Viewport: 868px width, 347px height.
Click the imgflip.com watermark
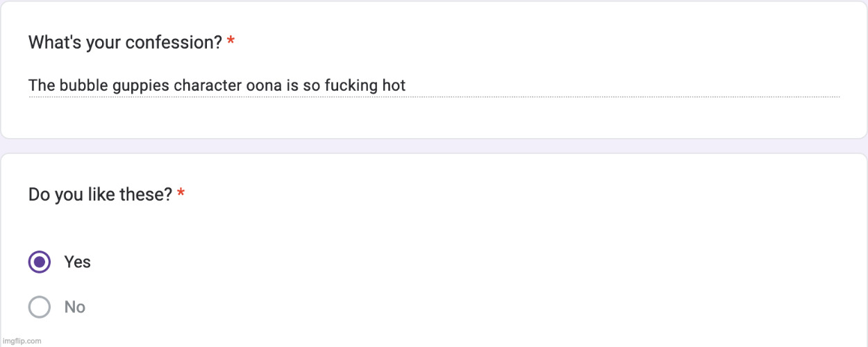21,341
